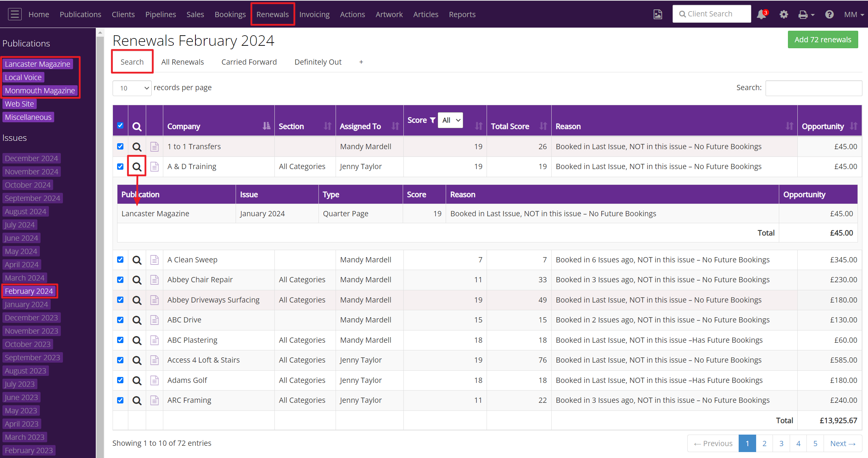
Task: Open the image document icon in navbar
Action: coord(658,14)
